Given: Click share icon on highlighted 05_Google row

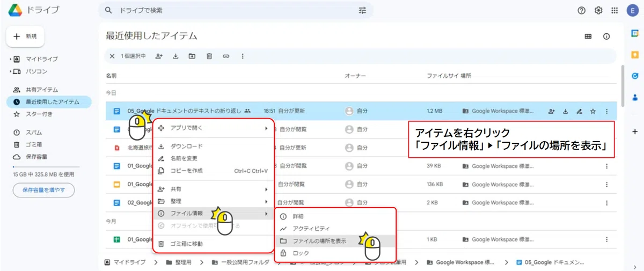Looking at the screenshot, I should (x=551, y=112).
